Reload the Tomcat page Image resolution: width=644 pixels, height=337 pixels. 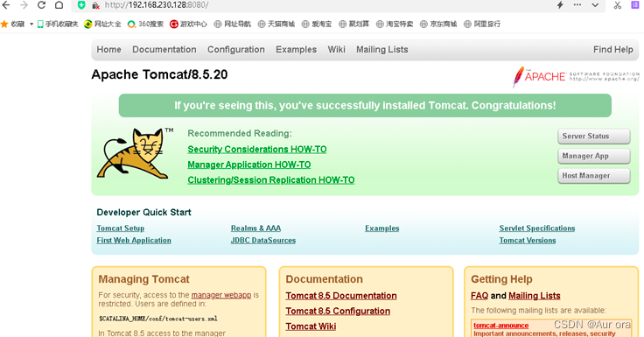point(41,5)
